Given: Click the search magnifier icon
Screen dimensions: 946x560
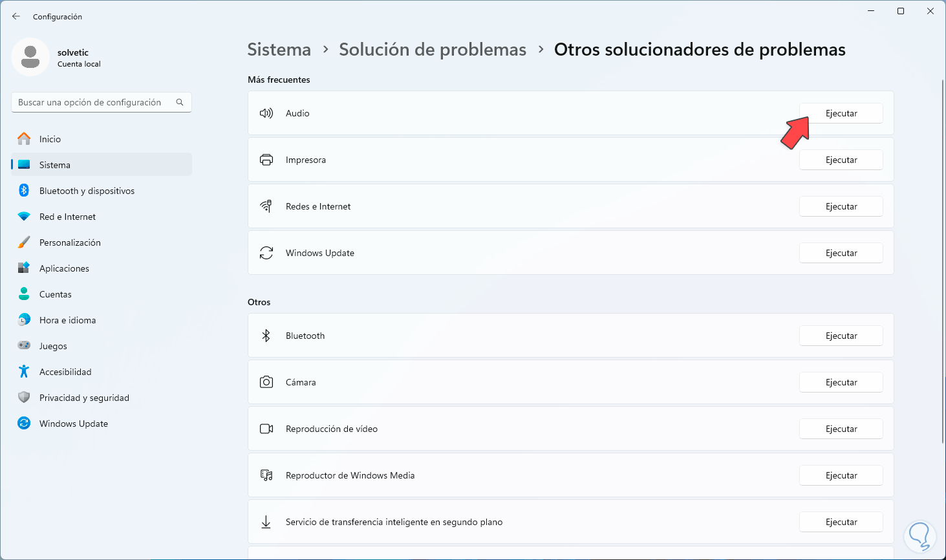Looking at the screenshot, I should point(180,102).
